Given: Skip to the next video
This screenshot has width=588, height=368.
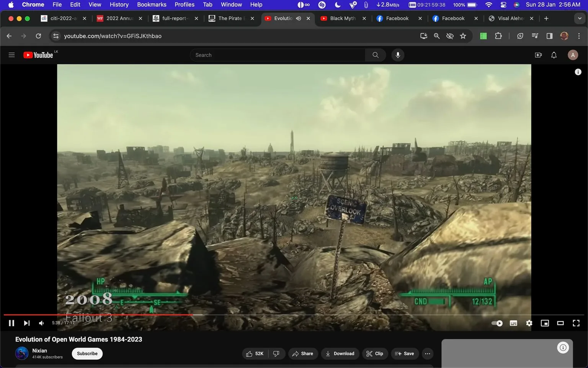Looking at the screenshot, I should click(x=26, y=323).
